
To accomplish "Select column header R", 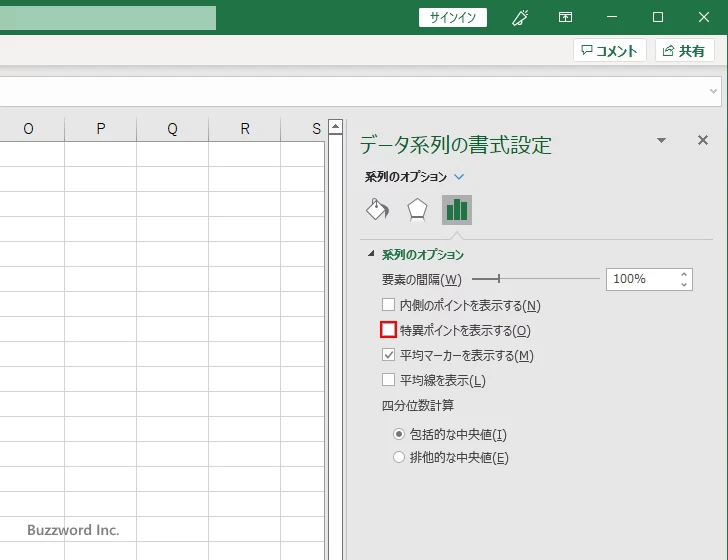I will pos(245,129).
